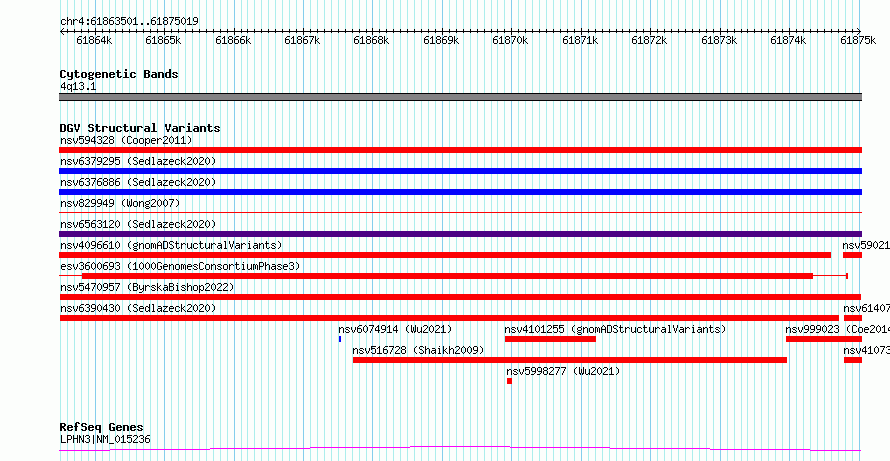The height and width of the screenshot is (461, 890).
Task: Select the red nsv999023 Coe2014 bar
Action: [824, 339]
